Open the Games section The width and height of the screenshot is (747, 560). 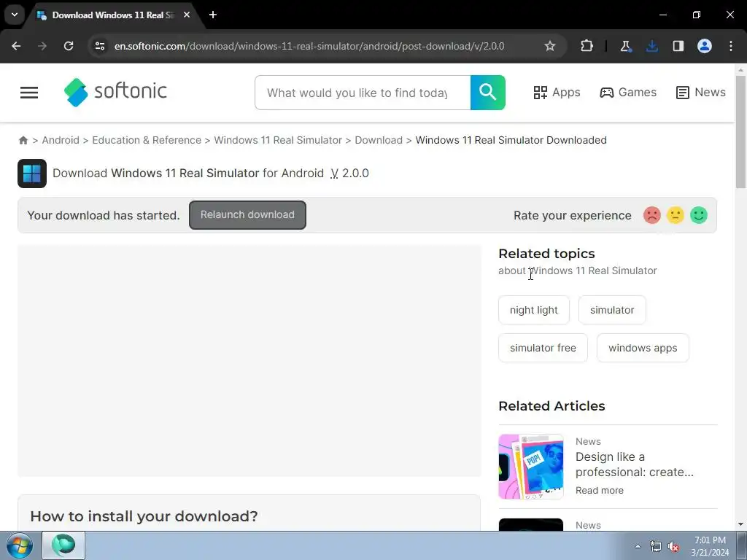628,93
